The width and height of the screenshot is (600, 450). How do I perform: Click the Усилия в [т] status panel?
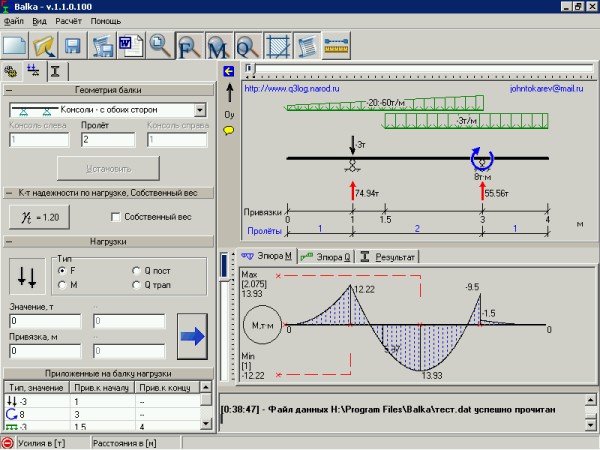tap(53, 443)
